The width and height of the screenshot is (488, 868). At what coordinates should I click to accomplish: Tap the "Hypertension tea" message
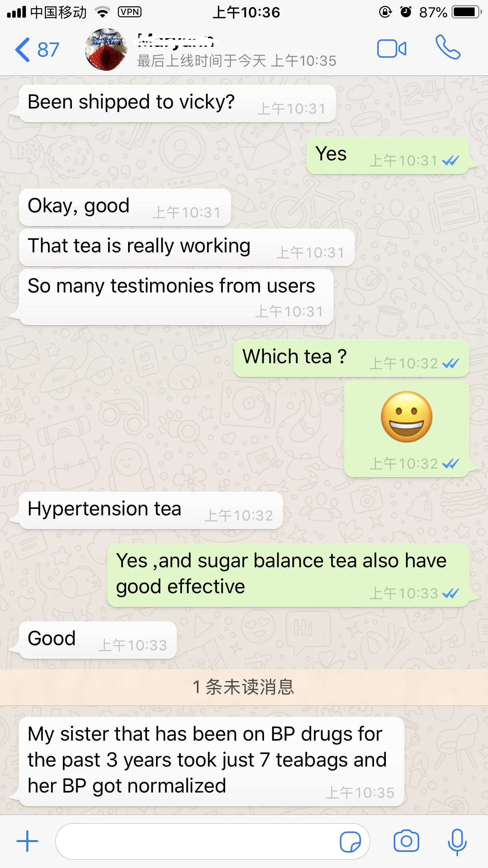pos(151,510)
